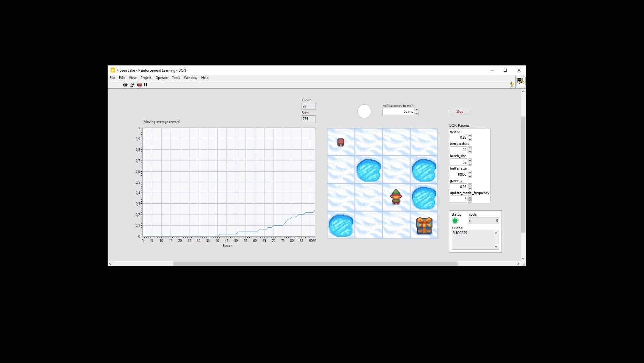The width and height of the screenshot is (644, 363).
Task: Click the reset/rewind icon in toolbar
Action: coord(131,85)
